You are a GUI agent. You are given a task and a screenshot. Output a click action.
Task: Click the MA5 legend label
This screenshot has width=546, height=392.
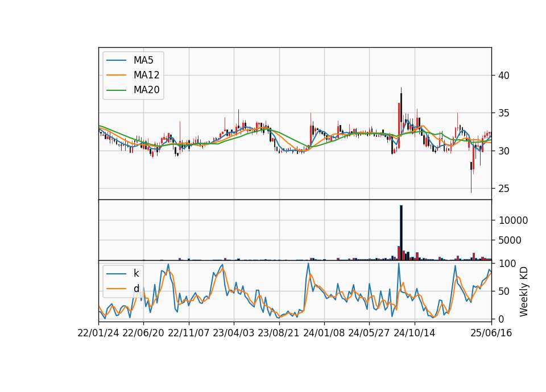tap(143, 60)
